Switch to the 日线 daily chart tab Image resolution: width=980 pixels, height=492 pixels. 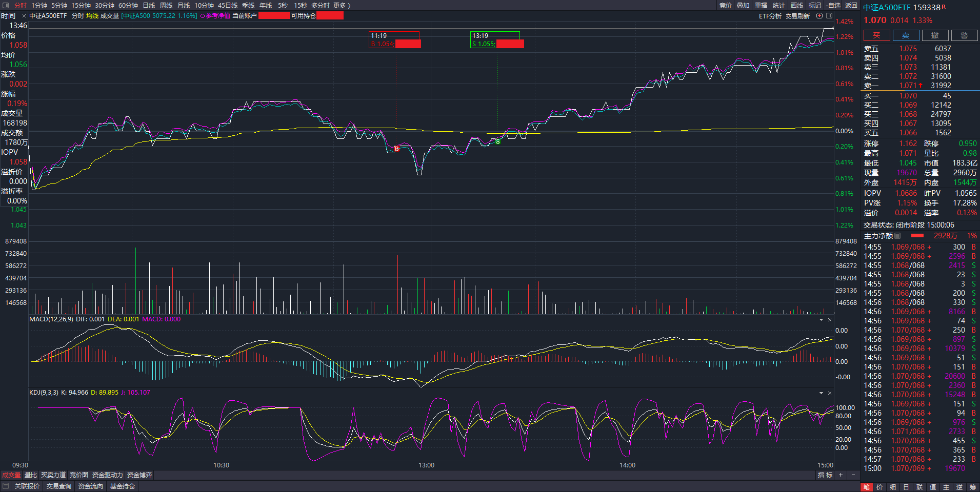click(149, 5)
